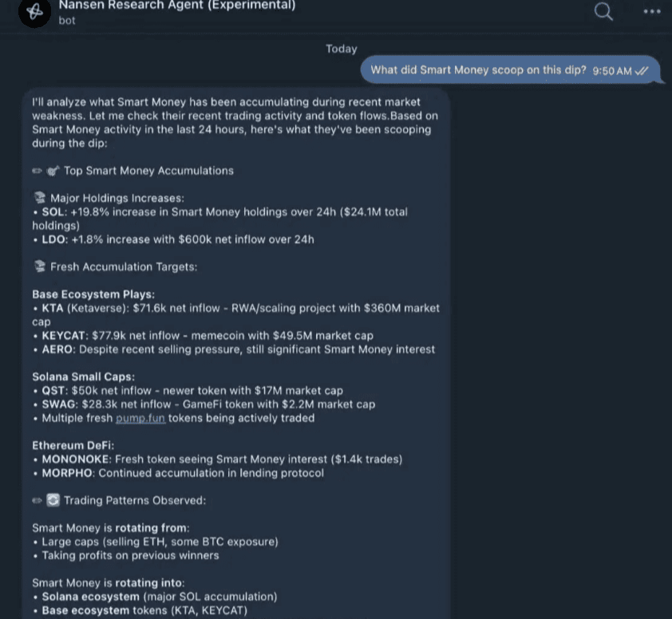Image resolution: width=672 pixels, height=619 pixels.
Task: Click the Base Ecosystem Plays heading
Action: 93,294
